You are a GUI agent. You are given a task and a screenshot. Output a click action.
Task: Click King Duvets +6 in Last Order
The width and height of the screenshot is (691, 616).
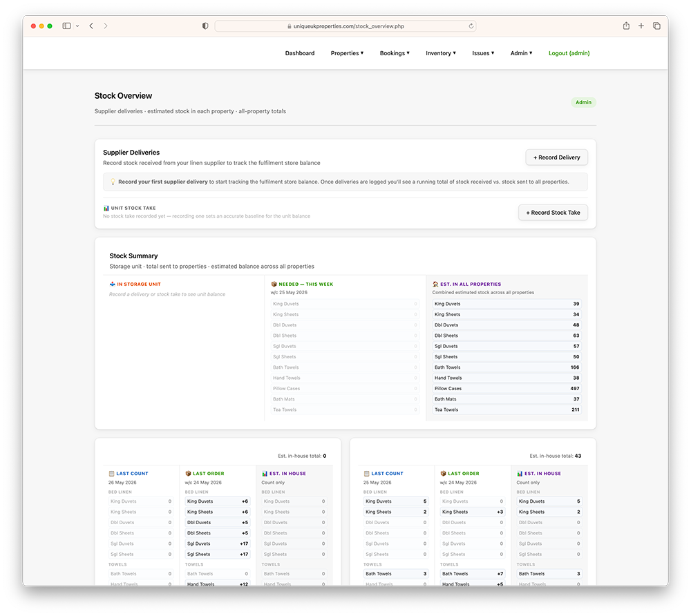click(x=218, y=501)
